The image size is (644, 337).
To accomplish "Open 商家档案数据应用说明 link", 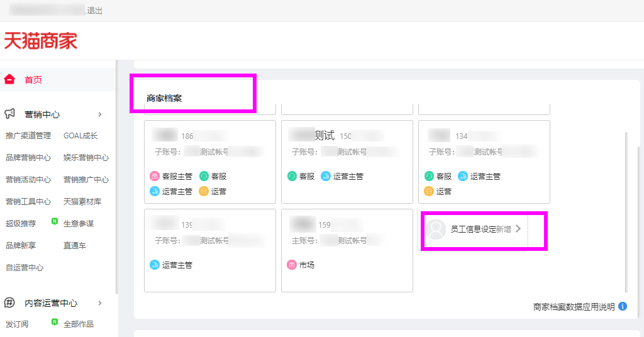I will [x=574, y=307].
